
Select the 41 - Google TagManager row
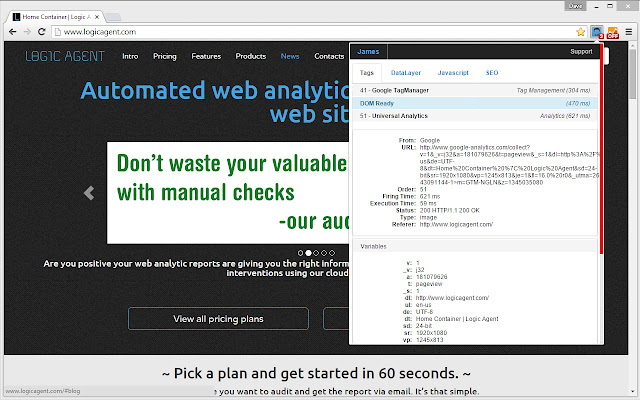pyautogui.click(x=475, y=91)
